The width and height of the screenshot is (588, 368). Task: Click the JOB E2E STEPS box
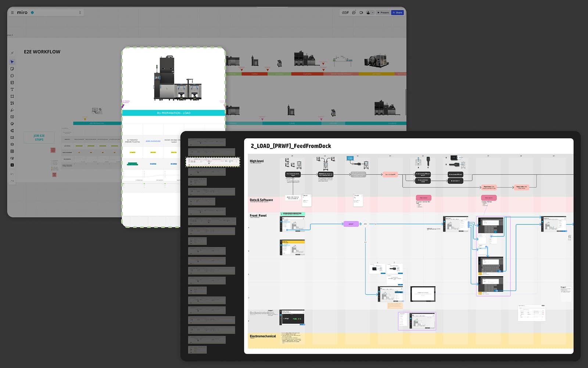tap(39, 138)
